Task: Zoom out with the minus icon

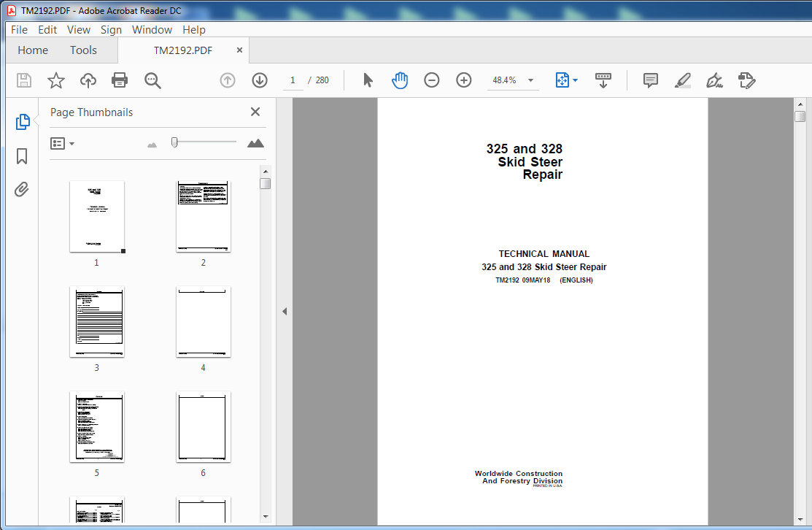Action: tap(431, 80)
